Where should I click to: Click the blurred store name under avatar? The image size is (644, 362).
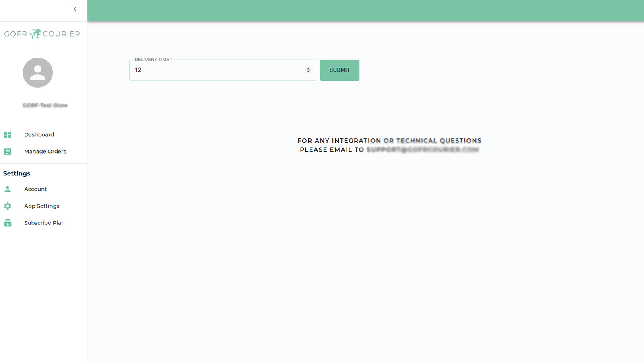tap(45, 105)
